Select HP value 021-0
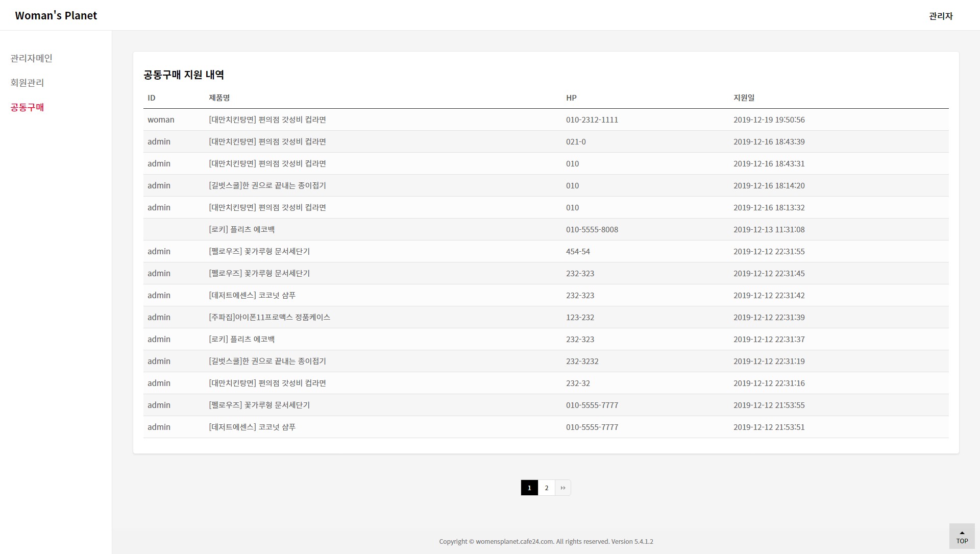 (576, 142)
